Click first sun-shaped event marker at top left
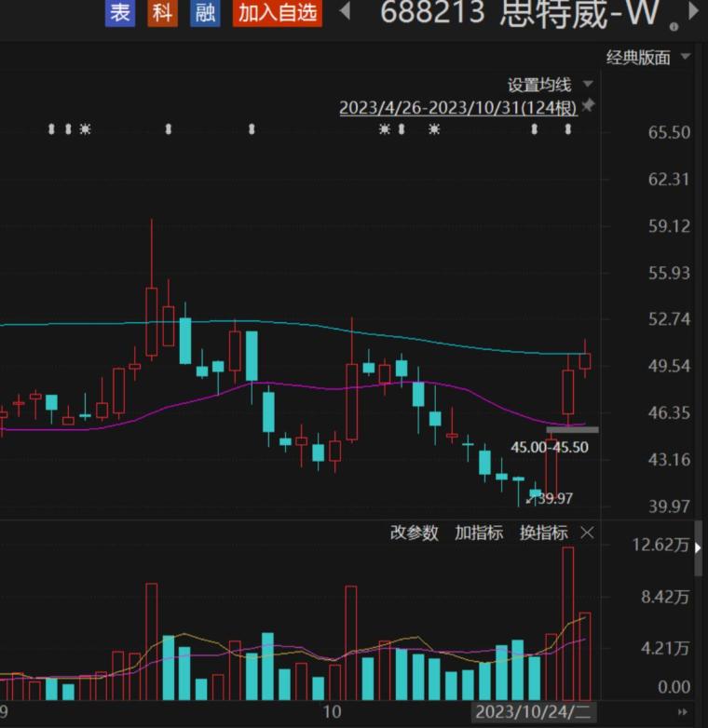The height and width of the screenshot is (728, 708). click(85, 128)
